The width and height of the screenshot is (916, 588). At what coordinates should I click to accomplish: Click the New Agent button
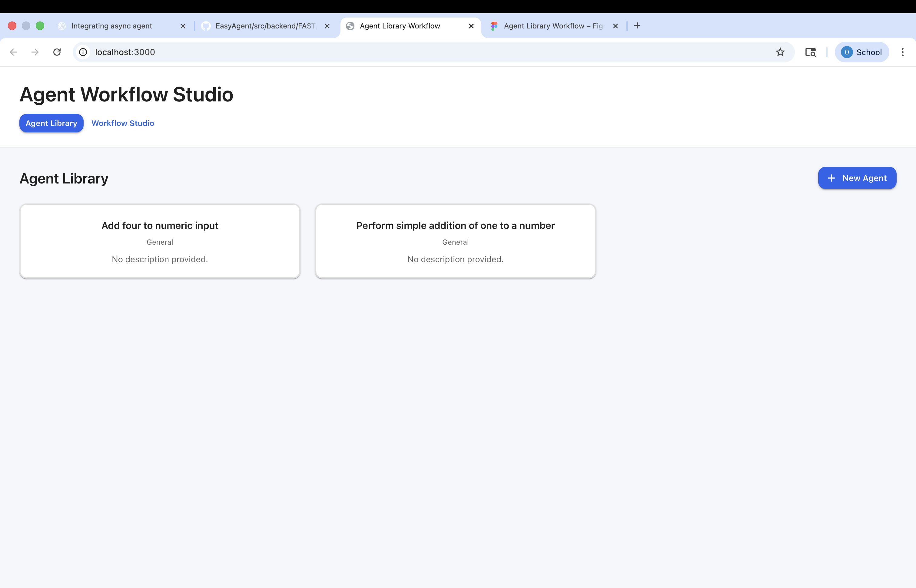[857, 178]
